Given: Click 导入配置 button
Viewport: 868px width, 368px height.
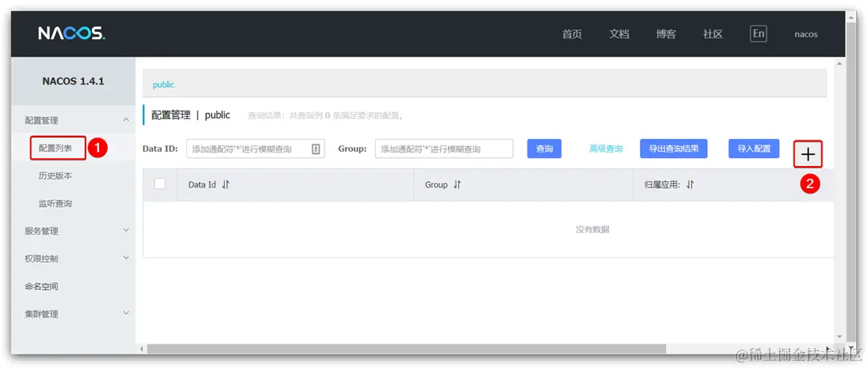Looking at the screenshot, I should 754,148.
